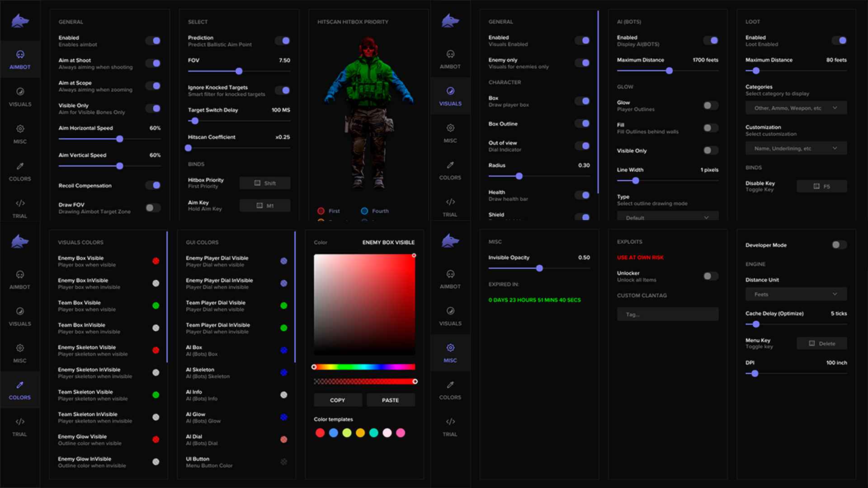Select the First hitbox priority option
Viewport: 868px width, 488px height.
[x=321, y=211]
